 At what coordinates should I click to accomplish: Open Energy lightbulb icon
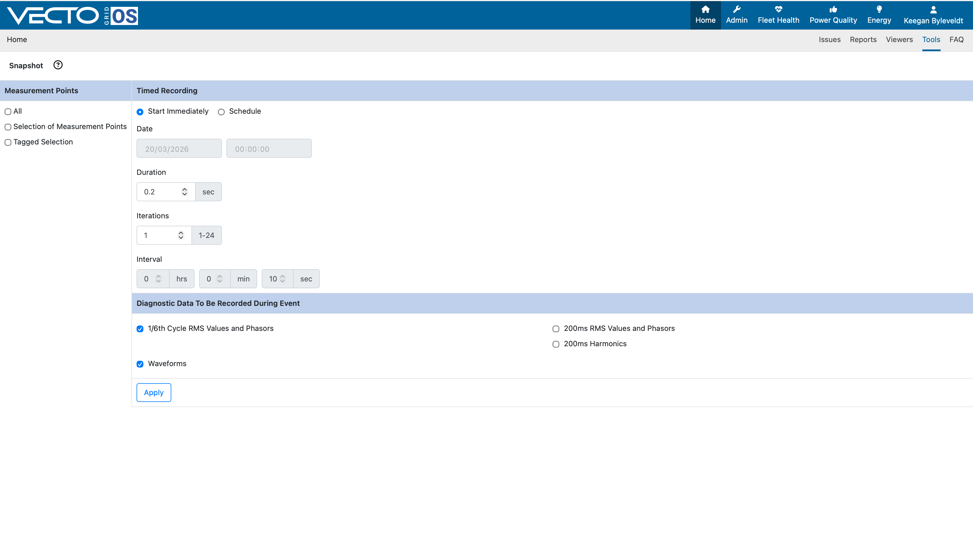point(879,9)
